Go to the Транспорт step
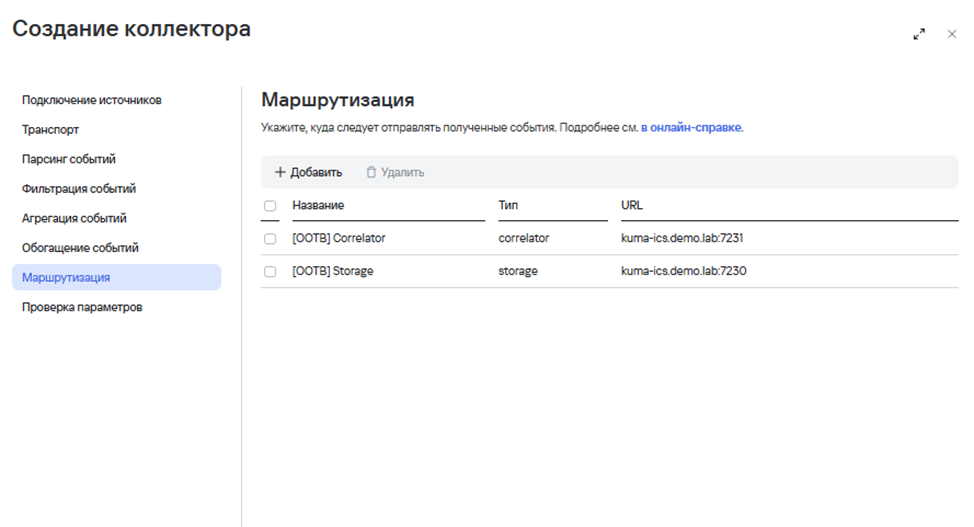The height and width of the screenshot is (527, 974). click(x=51, y=130)
